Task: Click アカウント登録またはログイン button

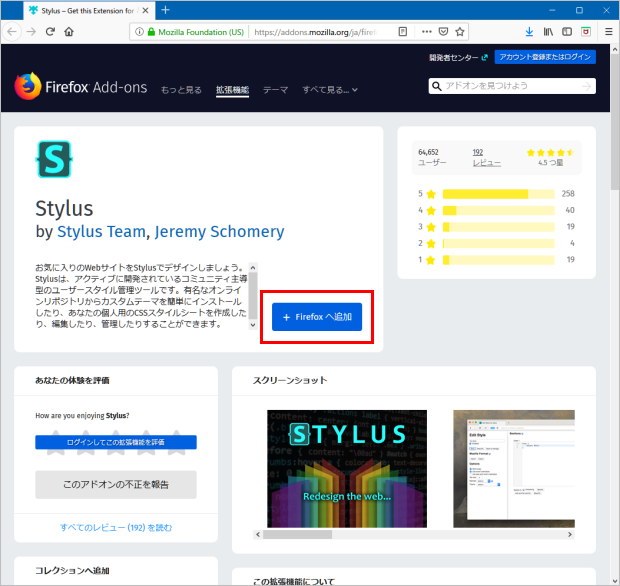Action: 545,57
